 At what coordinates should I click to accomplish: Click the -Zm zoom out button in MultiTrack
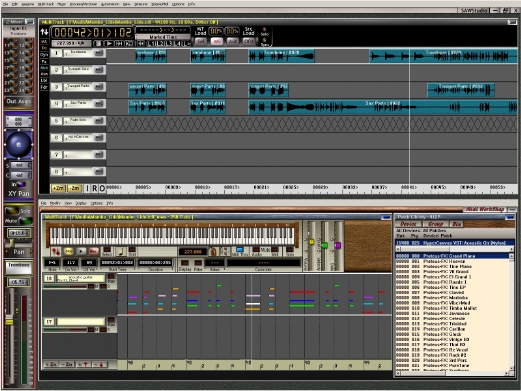click(x=74, y=188)
